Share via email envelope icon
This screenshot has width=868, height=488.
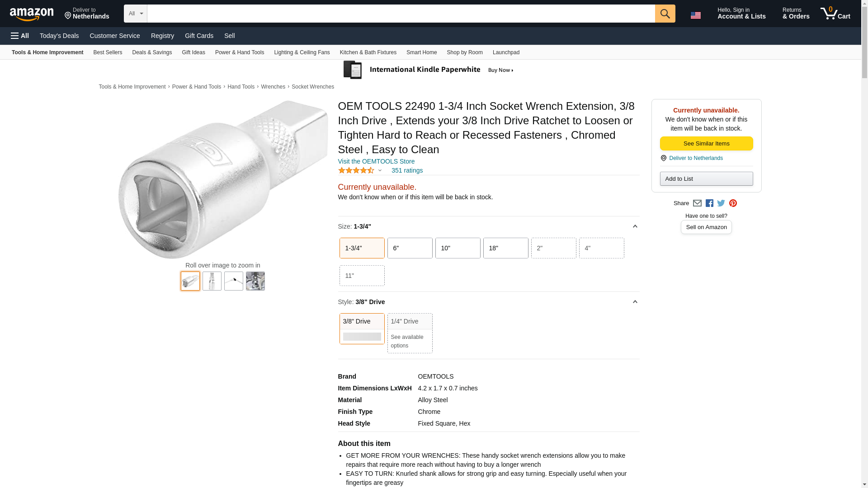[697, 203]
